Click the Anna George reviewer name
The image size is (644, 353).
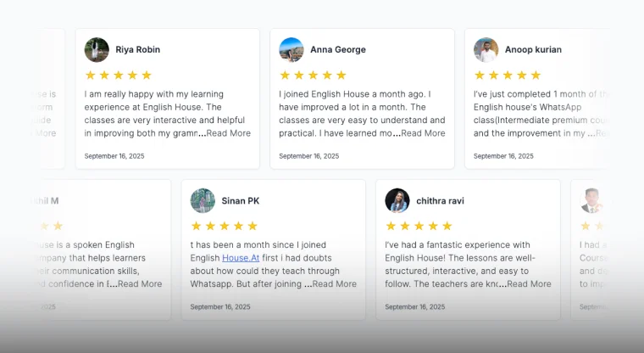tap(338, 49)
